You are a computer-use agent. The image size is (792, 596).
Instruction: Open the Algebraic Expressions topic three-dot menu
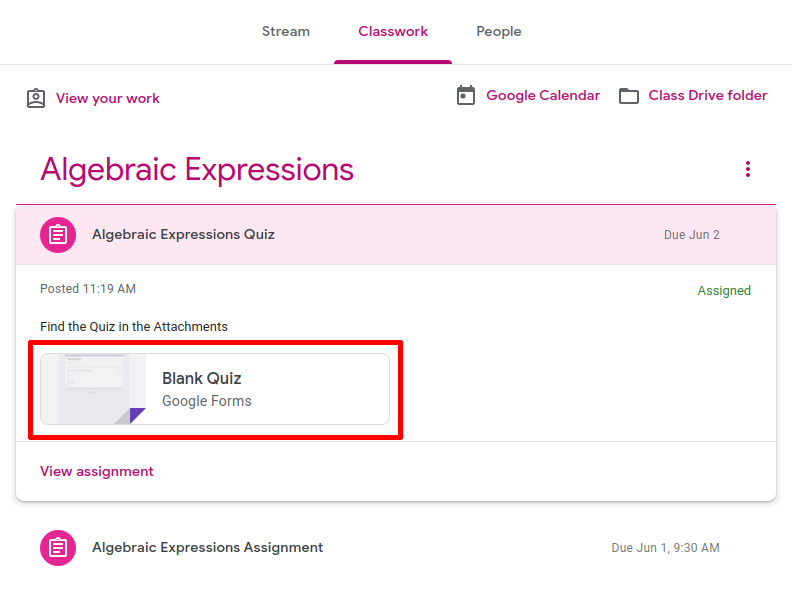click(x=747, y=169)
